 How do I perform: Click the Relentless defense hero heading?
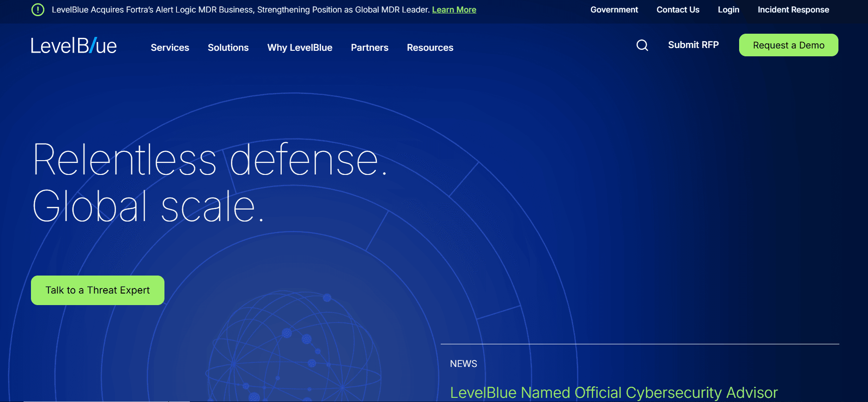click(210, 183)
